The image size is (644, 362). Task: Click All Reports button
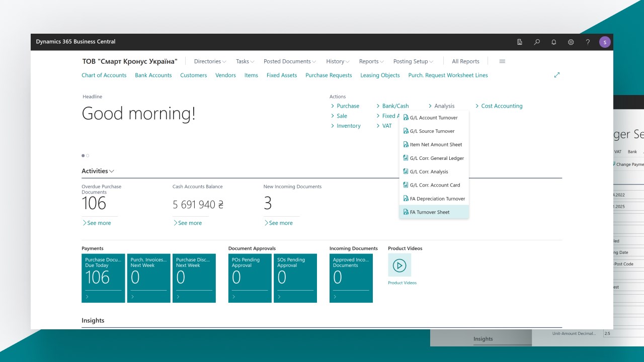(465, 61)
